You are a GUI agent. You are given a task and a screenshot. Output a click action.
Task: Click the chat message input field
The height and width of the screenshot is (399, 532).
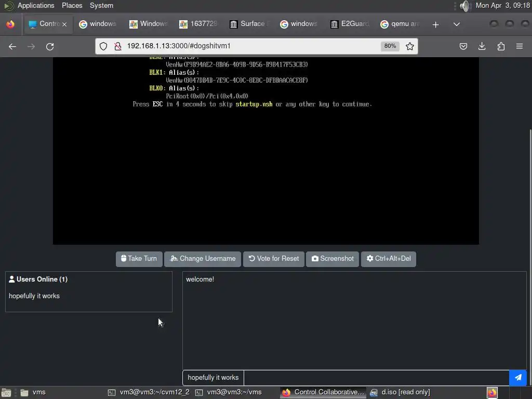coord(376,378)
